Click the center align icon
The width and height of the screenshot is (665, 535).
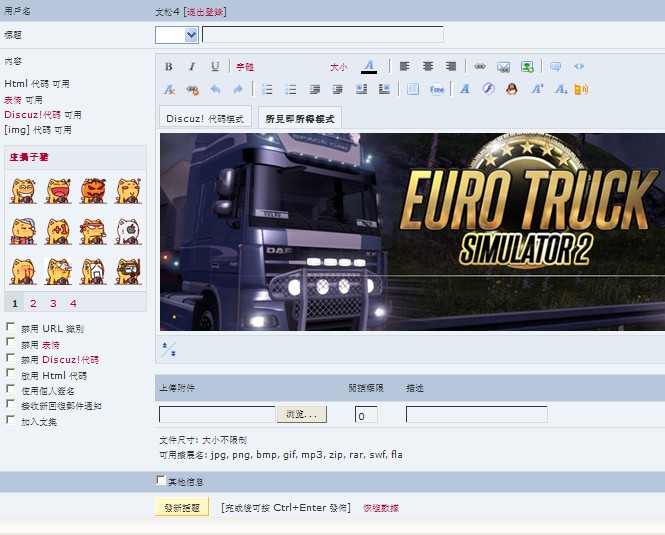tap(428, 67)
